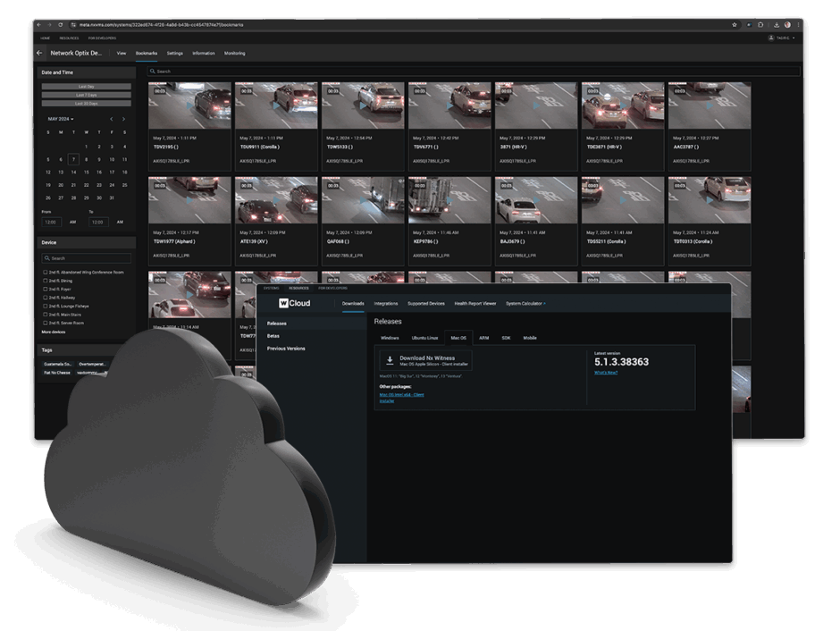Screen dimensions: 840x631
Task: Tick the 2nd fl. Server Room checkbox
Action: [x=46, y=323]
